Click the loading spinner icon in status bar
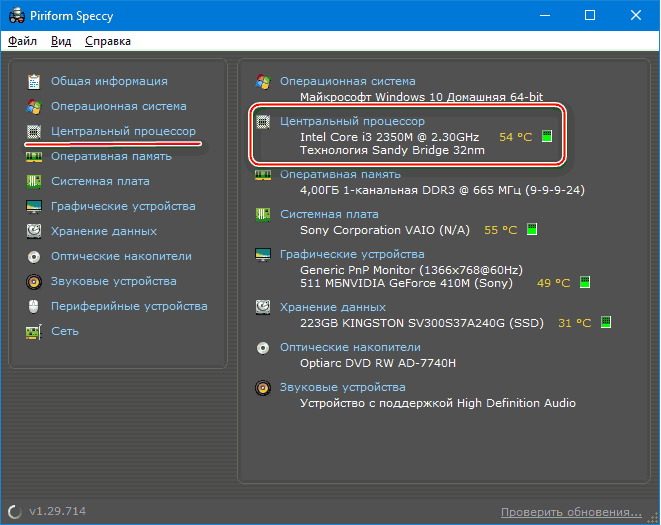 [15, 512]
